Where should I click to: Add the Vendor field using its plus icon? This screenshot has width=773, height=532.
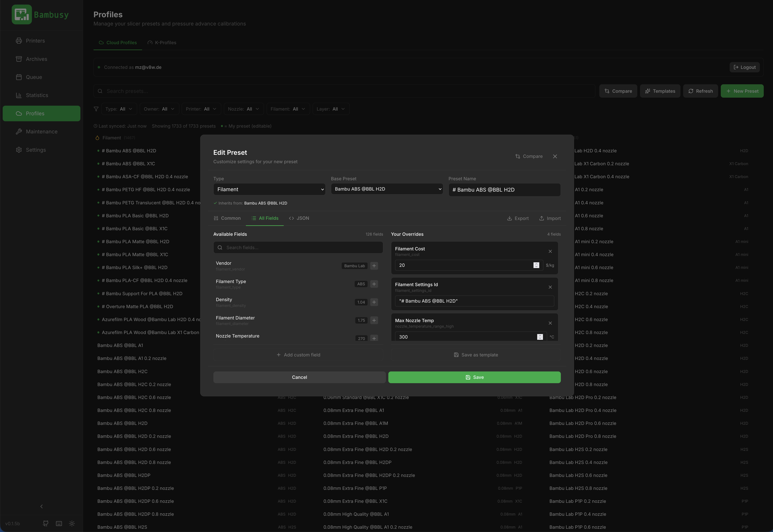(x=374, y=266)
